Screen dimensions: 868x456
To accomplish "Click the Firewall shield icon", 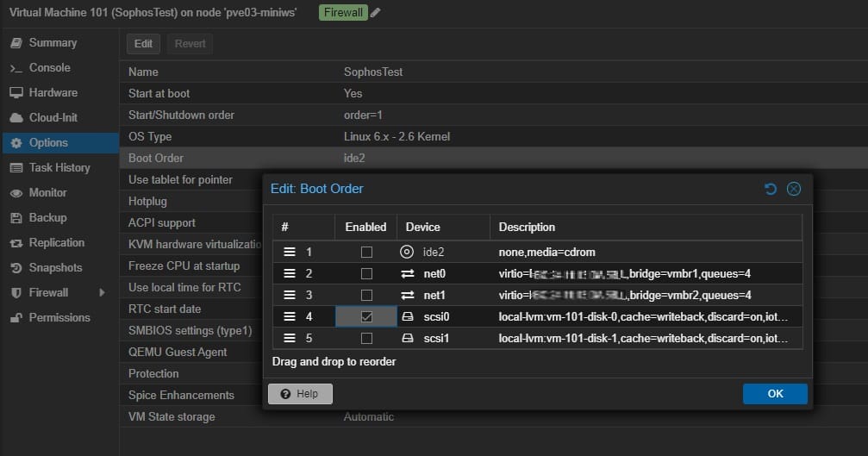I will (x=16, y=293).
